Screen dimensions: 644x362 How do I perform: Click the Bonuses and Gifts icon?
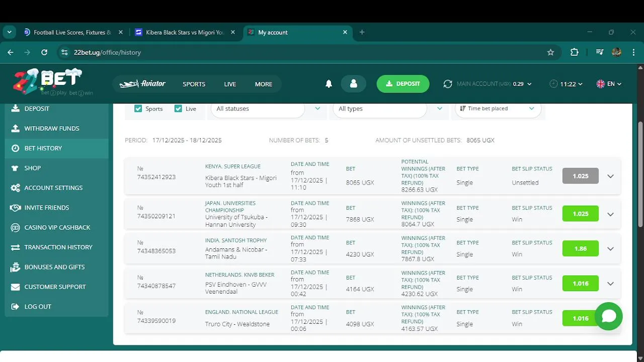15,267
